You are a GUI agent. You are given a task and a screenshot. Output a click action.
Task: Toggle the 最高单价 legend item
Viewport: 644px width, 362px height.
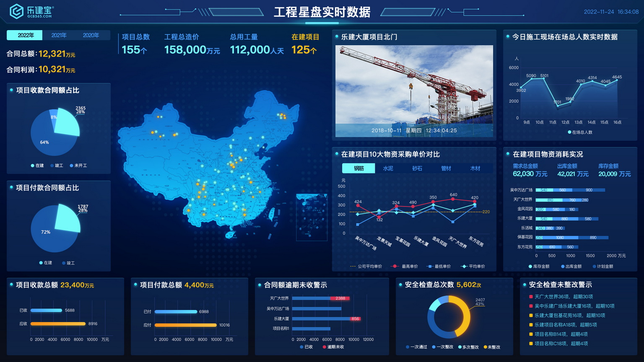click(405, 266)
